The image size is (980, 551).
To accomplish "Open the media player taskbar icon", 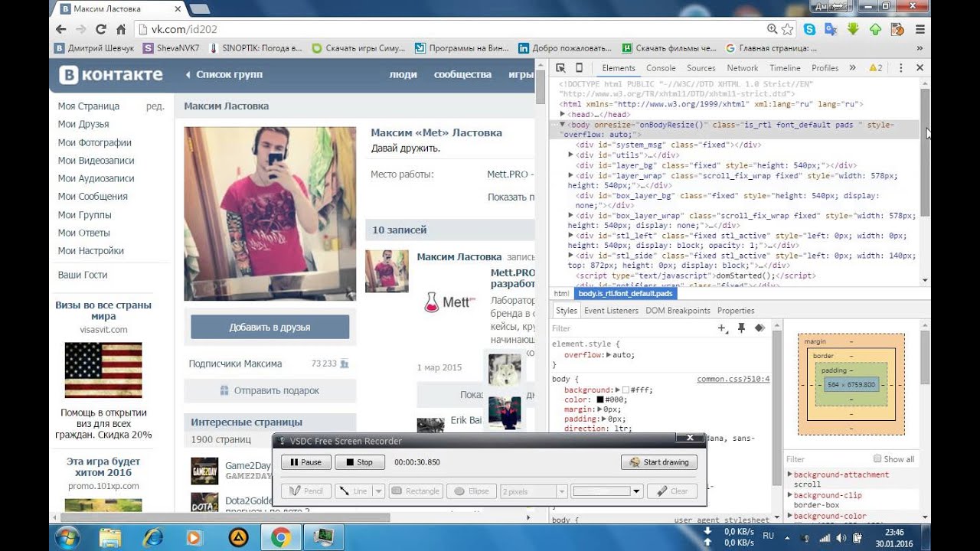I will point(194,537).
